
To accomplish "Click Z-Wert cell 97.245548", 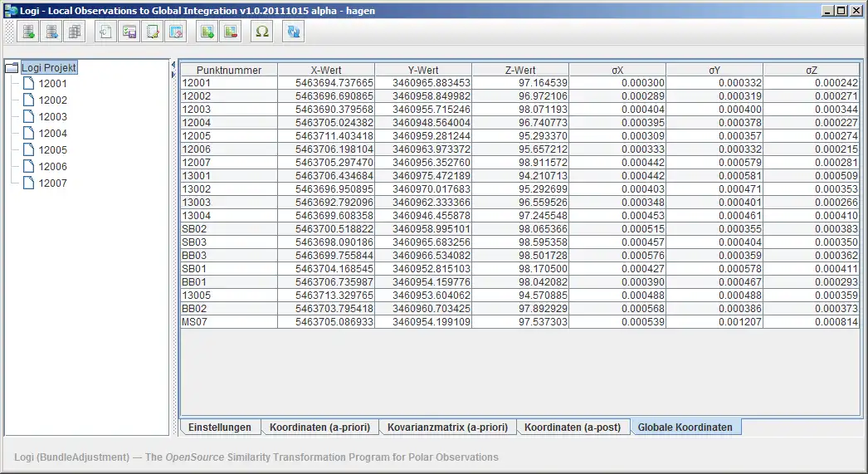I will [520, 216].
